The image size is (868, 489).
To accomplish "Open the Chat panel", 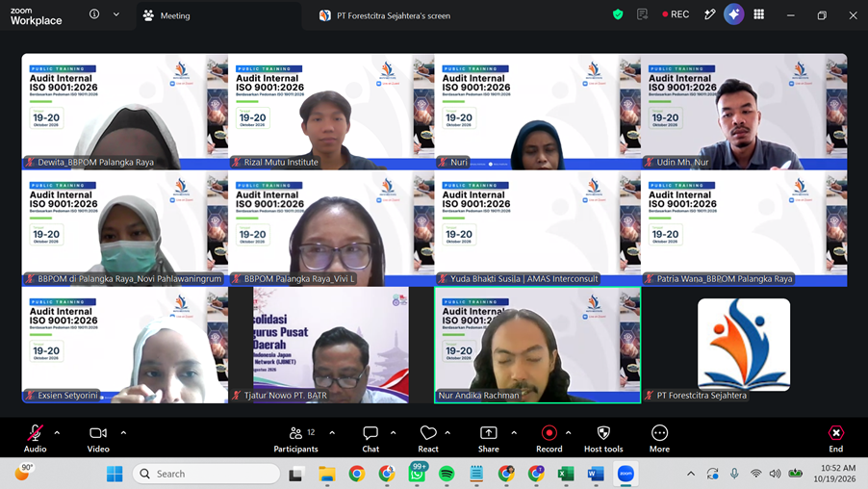I will (370, 439).
